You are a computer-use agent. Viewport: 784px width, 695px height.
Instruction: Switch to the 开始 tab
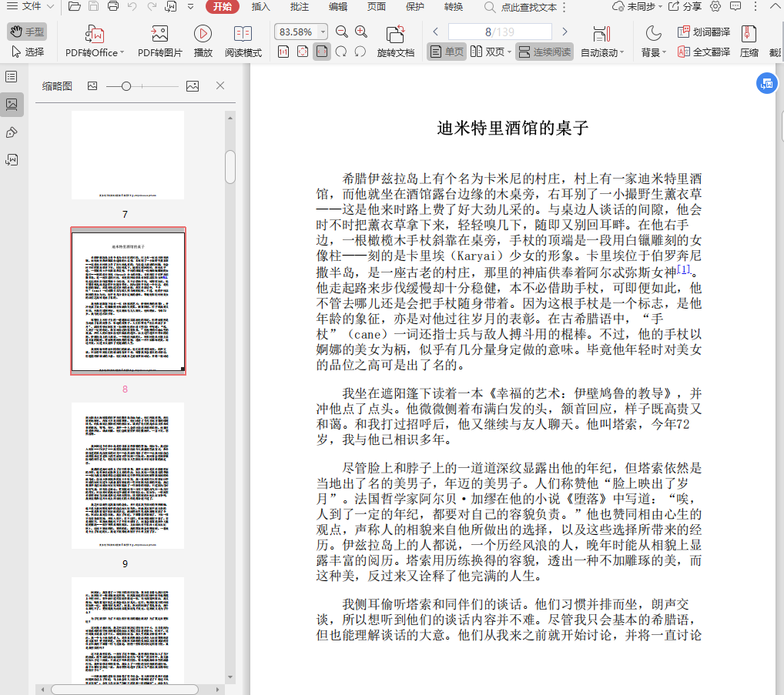[x=223, y=6]
